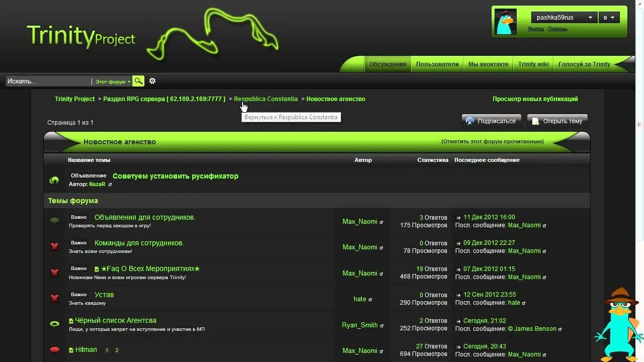Jump to last post Сегодня, 20:43
Screen dimensions: 644x362
(458, 347)
